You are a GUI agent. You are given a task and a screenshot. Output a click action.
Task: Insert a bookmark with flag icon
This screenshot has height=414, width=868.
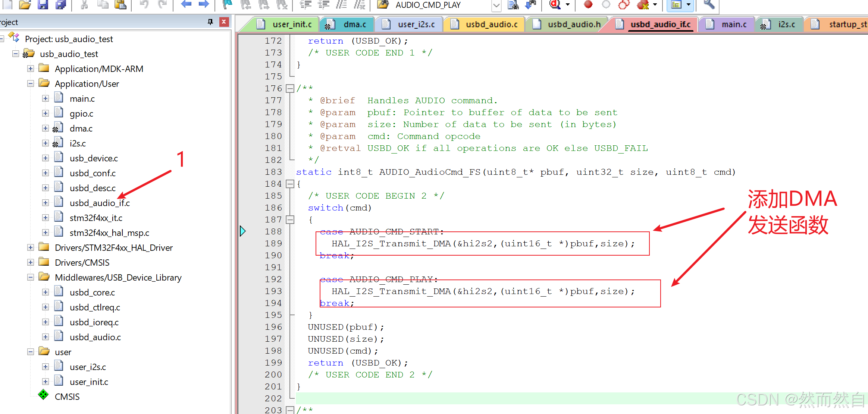click(x=227, y=4)
